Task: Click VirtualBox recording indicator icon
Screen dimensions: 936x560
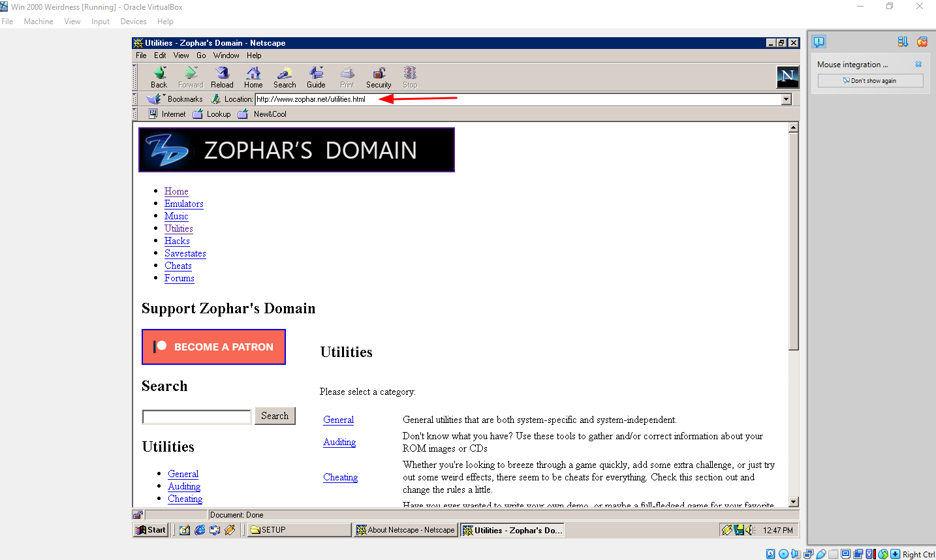Action: (x=858, y=554)
